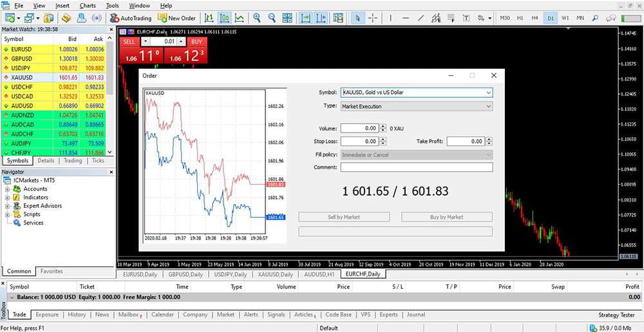
Task: Switch timeframe to H1
Action: pos(520,18)
